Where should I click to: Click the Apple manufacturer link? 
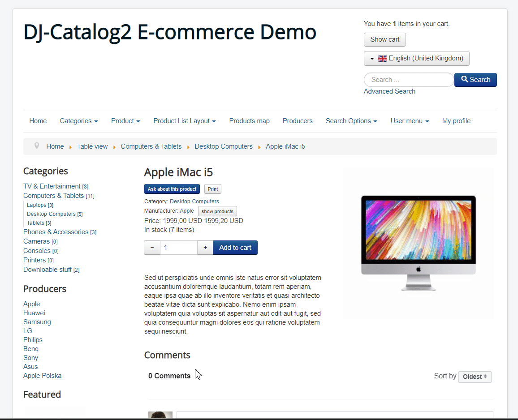(187, 210)
